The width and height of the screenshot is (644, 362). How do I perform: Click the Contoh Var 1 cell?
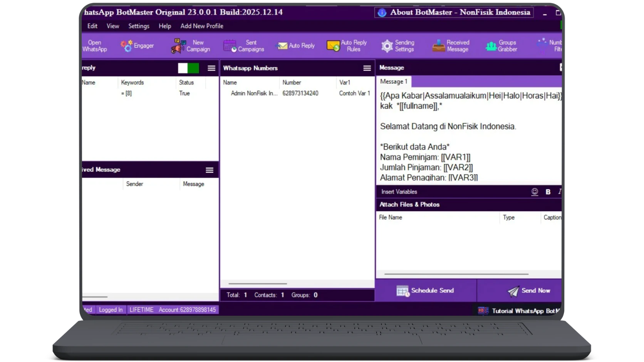[354, 93]
